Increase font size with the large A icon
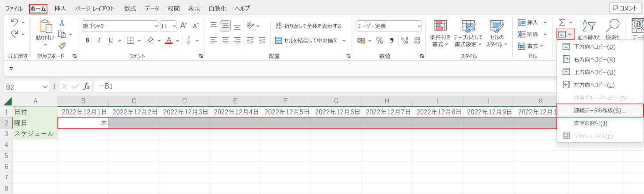Viewport: 644px width, 194px height. click(x=184, y=26)
